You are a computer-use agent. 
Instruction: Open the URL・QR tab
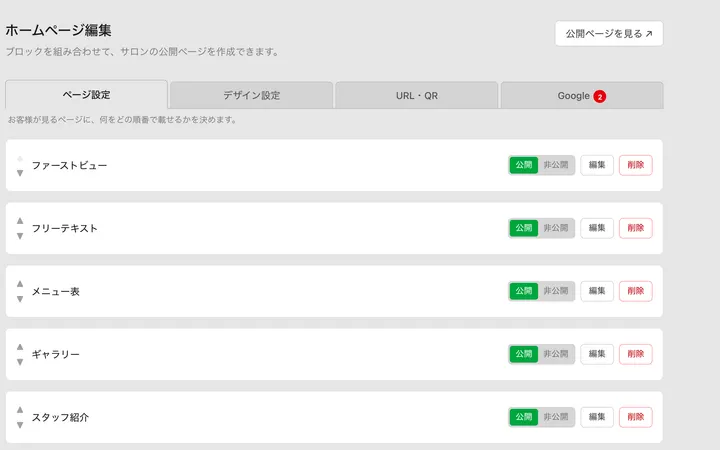416,96
